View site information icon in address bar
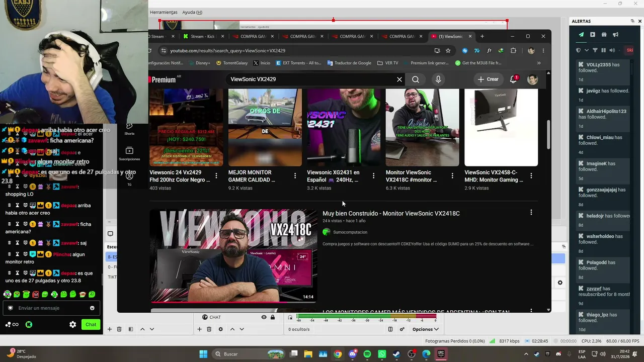Image resolution: width=644 pixels, height=362 pixels. [x=163, y=51]
